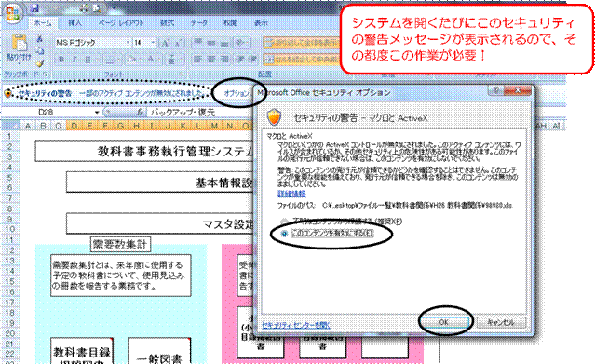Toggle Italic formatting in the font group
The height and width of the screenshot is (364, 595).
(74, 60)
